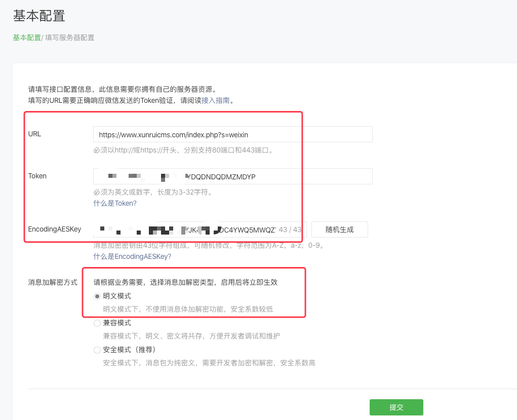Screen dimensions: 517x420
Task: Click the 消息加解密方式 label
Action: 53,282
